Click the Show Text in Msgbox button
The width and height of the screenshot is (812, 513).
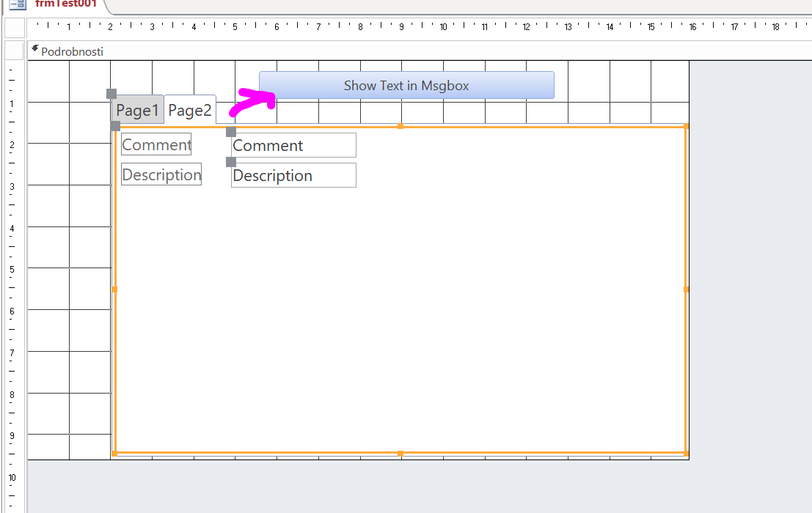tap(406, 85)
